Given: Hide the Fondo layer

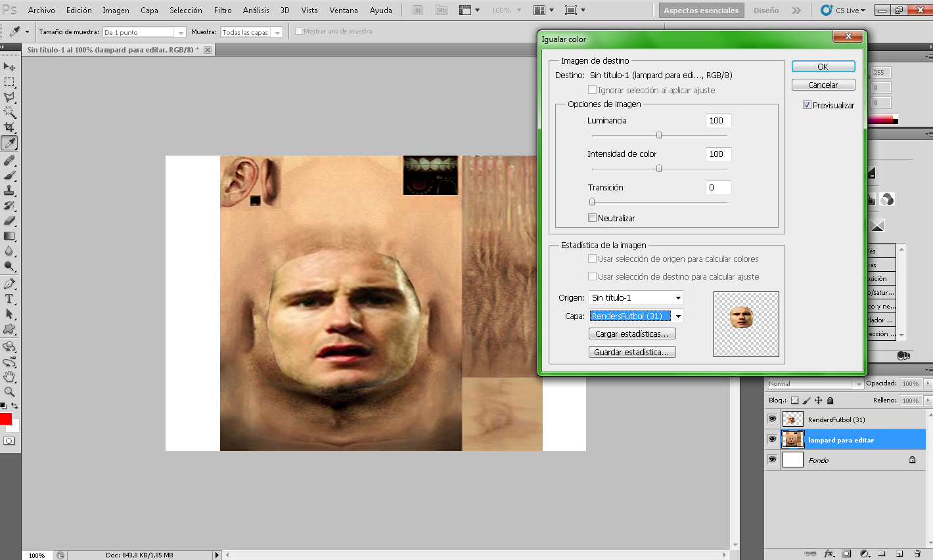Looking at the screenshot, I should pyautogui.click(x=772, y=460).
